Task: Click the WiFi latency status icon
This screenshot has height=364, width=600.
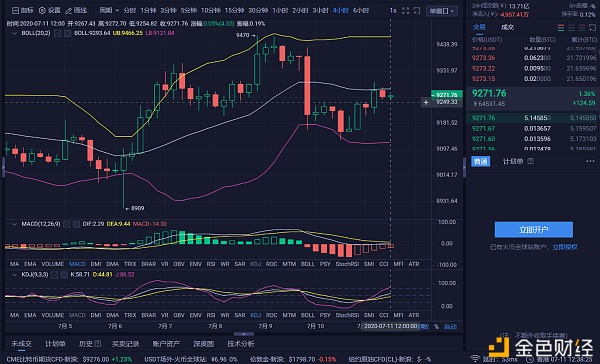Action: (475, 359)
